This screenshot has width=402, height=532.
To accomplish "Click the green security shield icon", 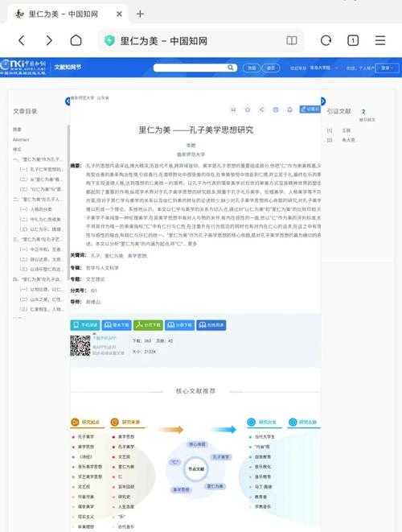I will click(109, 41).
